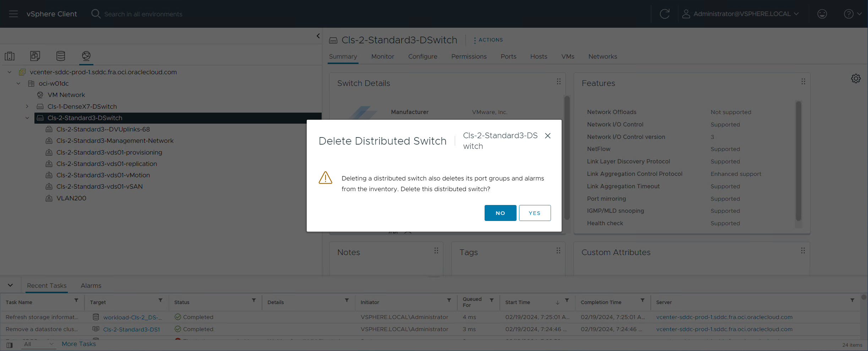Select the Hosts and Clusters inventory icon
This screenshot has width=868, height=351.
10,56
